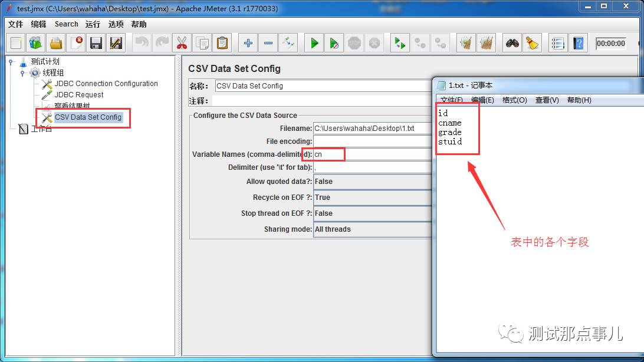Image resolution: width=644 pixels, height=362 pixels.
Task: Start test with no pauses icon
Action: point(334,43)
